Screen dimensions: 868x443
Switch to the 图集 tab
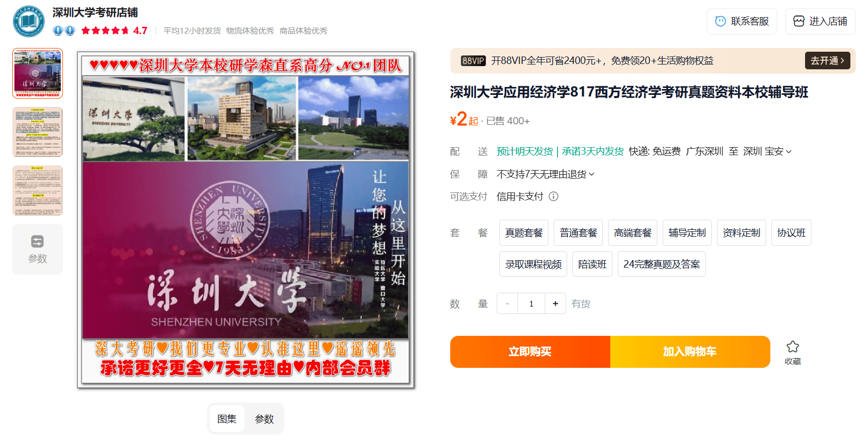227,419
